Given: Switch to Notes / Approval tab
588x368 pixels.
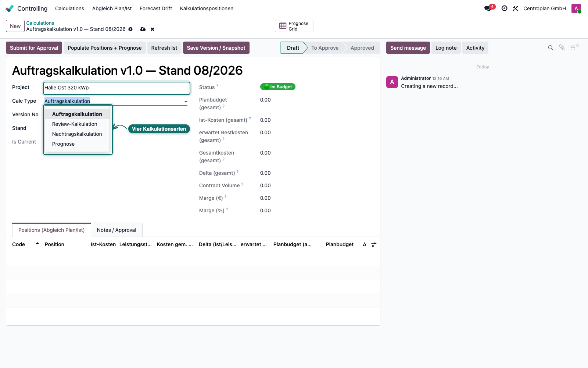Looking at the screenshot, I should tap(116, 230).
